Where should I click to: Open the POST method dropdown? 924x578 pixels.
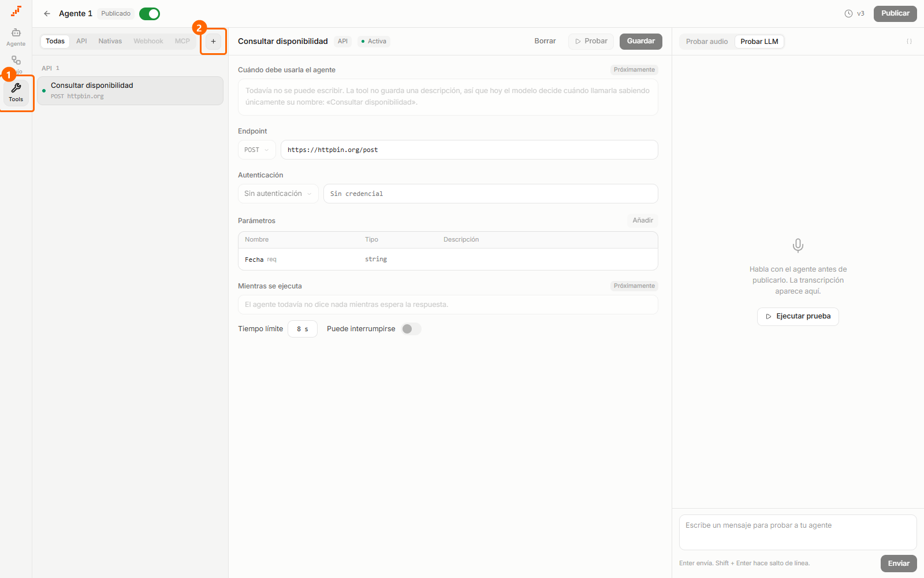(256, 150)
